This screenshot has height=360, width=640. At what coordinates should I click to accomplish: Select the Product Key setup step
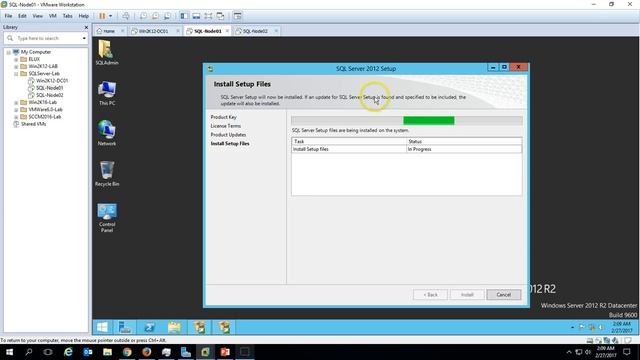tap(223, 117)
